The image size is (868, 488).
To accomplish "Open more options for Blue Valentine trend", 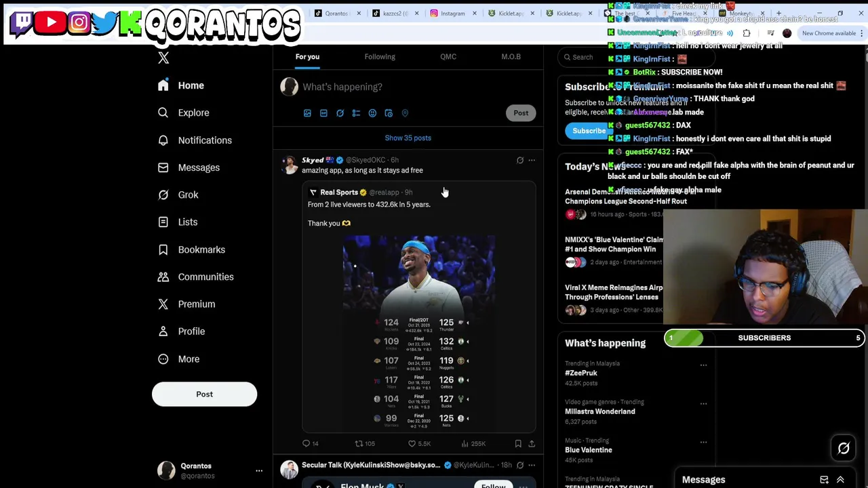I will pyautogui.click(x=703, y=443).
